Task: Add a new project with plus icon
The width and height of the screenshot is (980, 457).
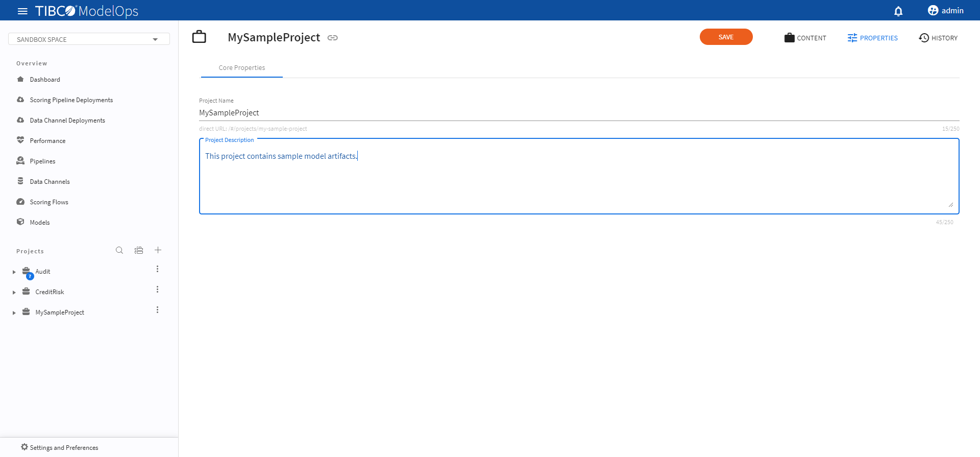Action: tap(158, 250)
